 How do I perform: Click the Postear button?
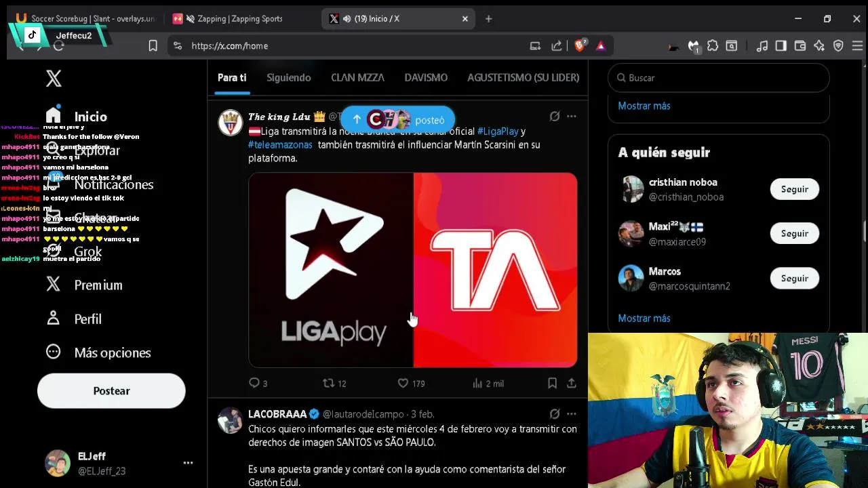(111, 391)
